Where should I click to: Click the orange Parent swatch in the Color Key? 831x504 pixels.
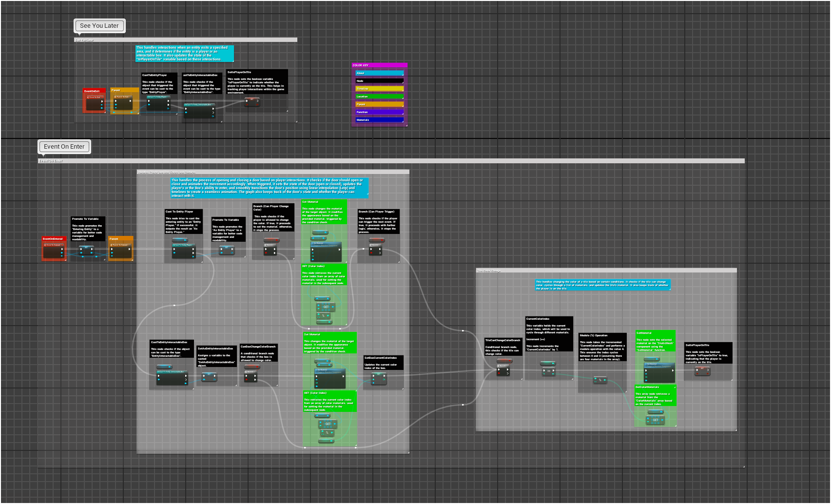click(x=379, y=104)
